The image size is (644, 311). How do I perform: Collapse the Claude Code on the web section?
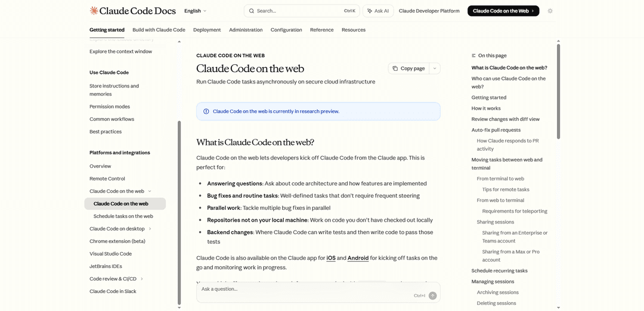[150, 191]
